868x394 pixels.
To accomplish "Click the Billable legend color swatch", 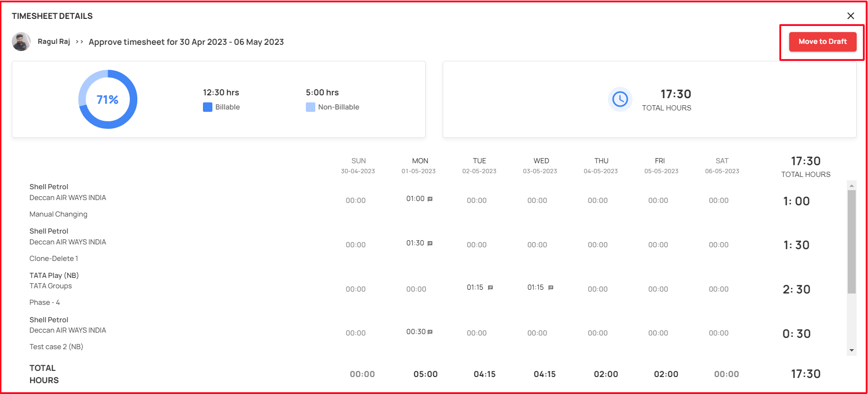I will [208, 107].
